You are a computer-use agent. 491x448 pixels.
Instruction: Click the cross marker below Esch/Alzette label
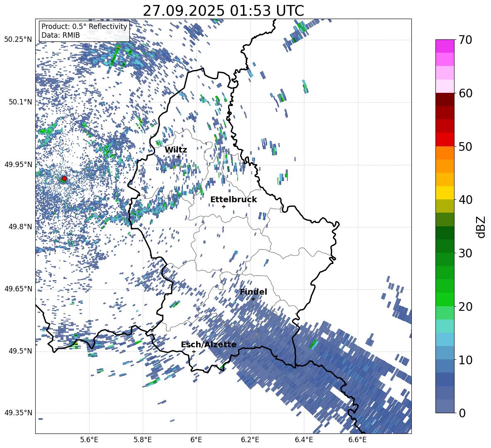(x=194, y=351)
